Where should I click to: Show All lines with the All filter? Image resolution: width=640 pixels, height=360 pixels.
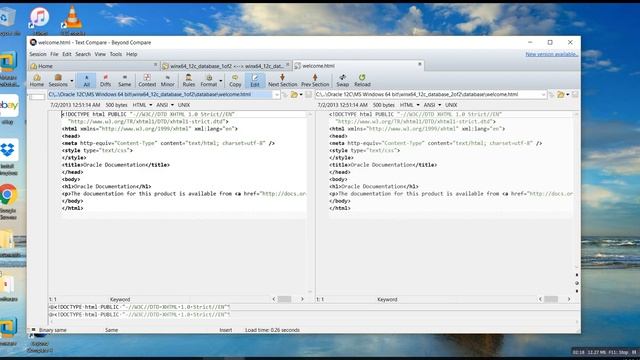point(87,80)
